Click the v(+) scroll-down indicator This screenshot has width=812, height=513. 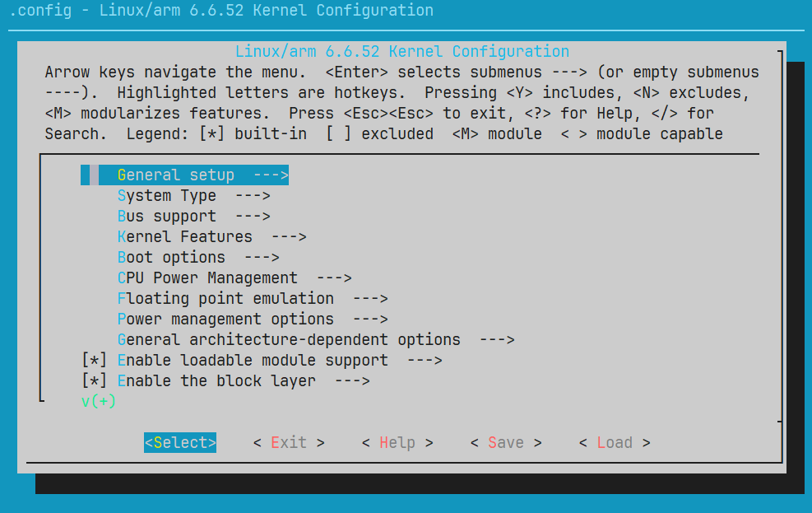[99, 402]
